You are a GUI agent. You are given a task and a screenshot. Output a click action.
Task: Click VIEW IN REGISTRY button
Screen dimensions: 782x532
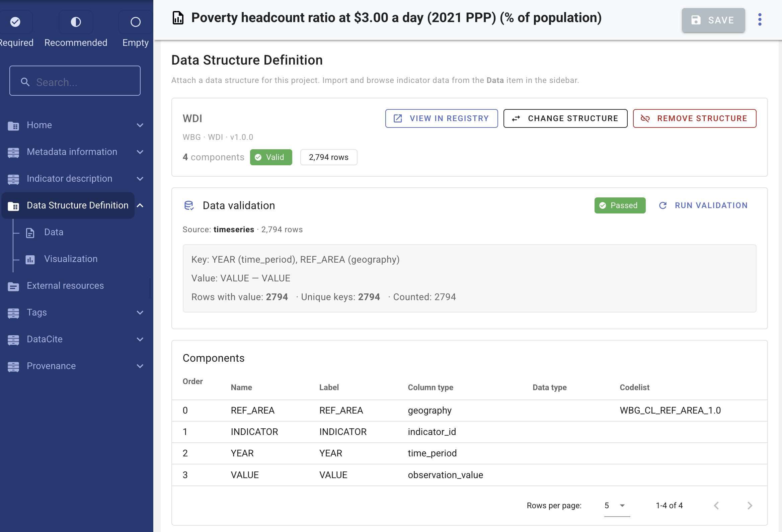(442, 118)
